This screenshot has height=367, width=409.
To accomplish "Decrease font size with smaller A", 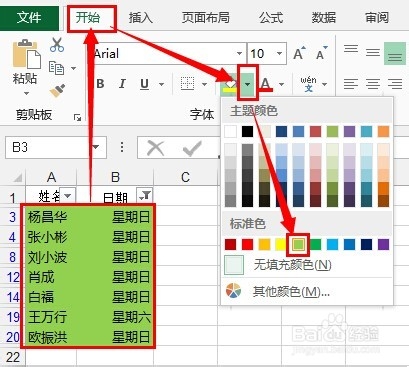I will [x=321, y=53].
